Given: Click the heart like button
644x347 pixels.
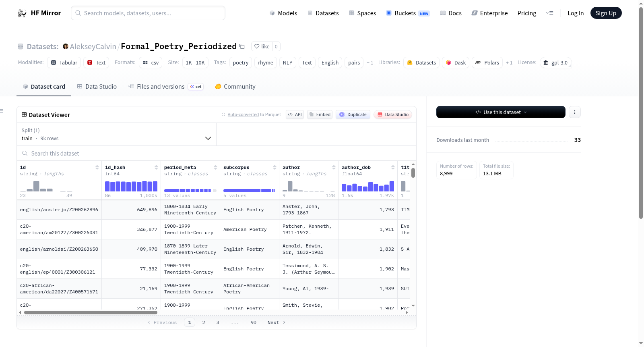Looking at the screenshot, I should pyautogui.click(x=262, y=46).
